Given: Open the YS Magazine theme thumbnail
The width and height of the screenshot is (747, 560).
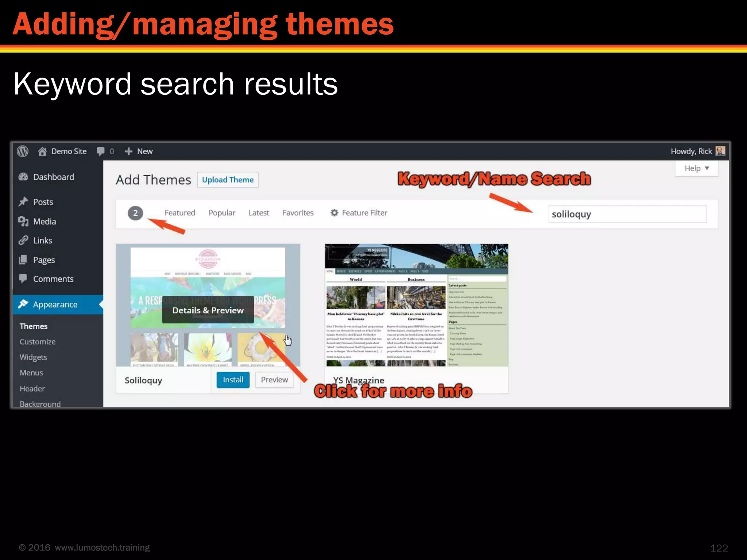Looking at the screenshot, I should pos(417,305).
